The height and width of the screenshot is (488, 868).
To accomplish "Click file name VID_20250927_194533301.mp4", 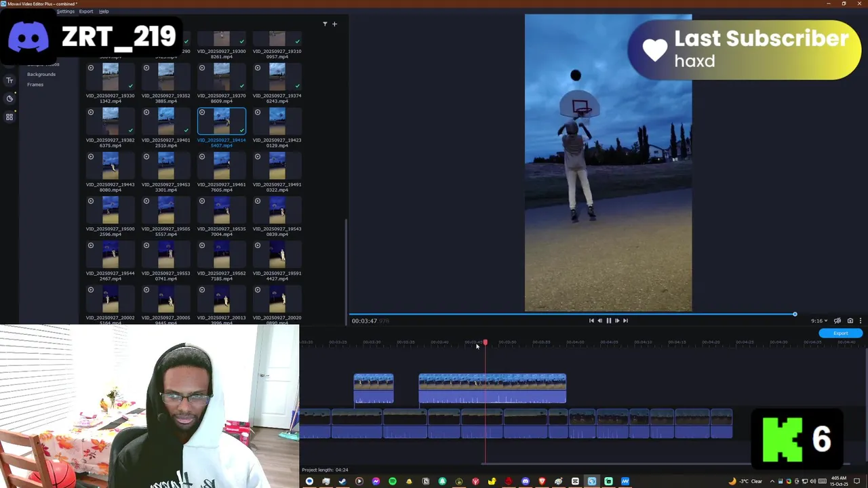I will click(x=165, y=187).
